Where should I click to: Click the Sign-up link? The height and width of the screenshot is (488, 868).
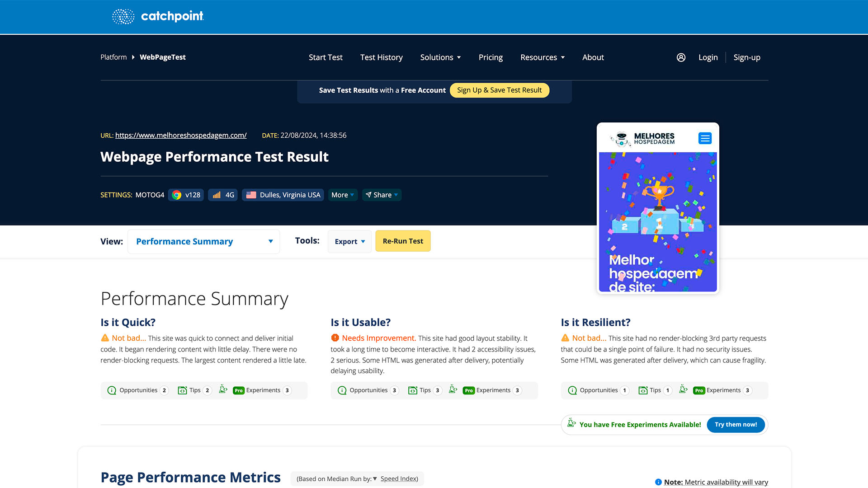click(x=747, y=57)
